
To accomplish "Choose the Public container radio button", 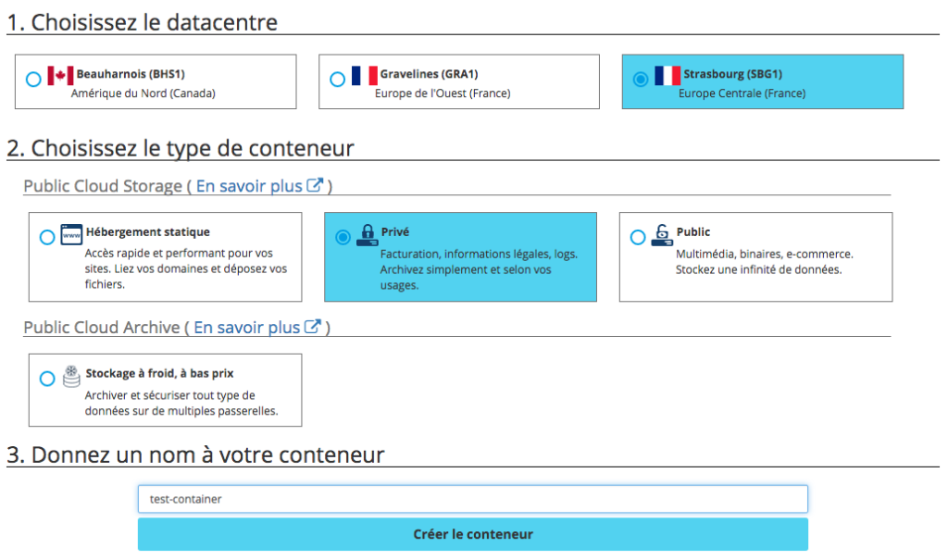I will [x=637, y=238].
